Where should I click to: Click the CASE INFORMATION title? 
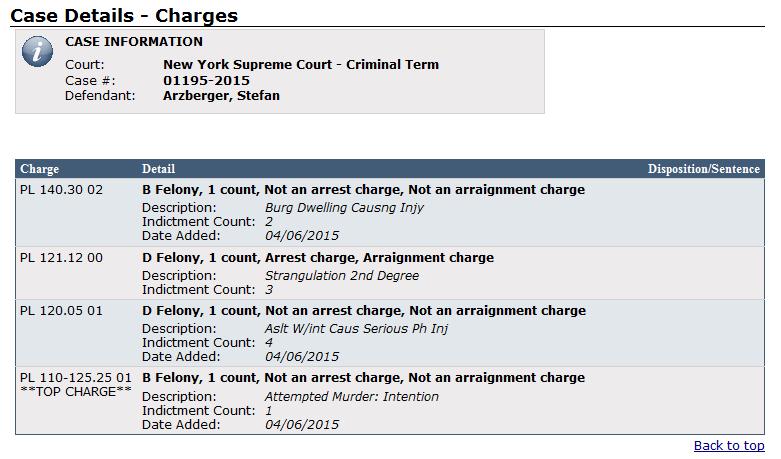coord(134,42)
